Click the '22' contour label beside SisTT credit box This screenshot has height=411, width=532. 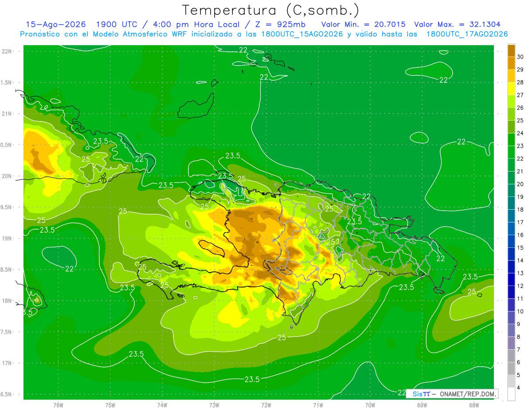tap(402, 392)
